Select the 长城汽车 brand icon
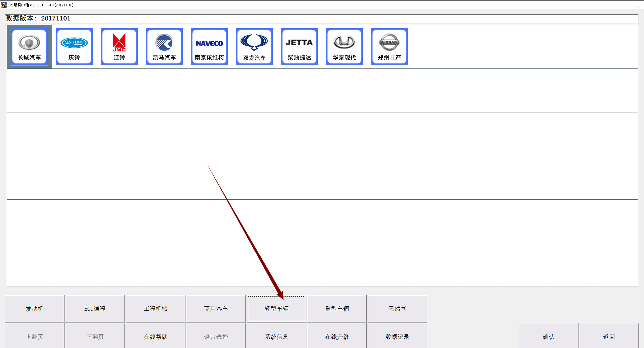This screenshot has width=644, height=348. point(29,47)
